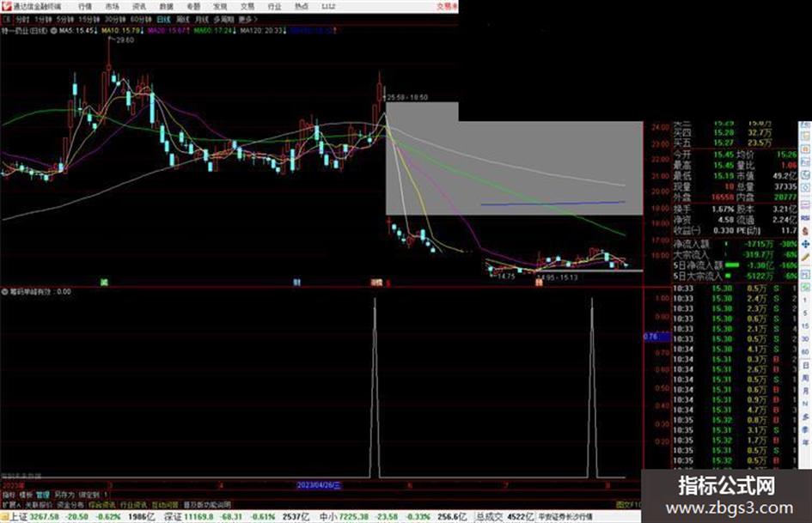The width and height of the screenshot is (812, 523).
Task: Click sidebar shortcut '1' for 1-minute chart
Action: pyautogui.click(x=805, y=300)
